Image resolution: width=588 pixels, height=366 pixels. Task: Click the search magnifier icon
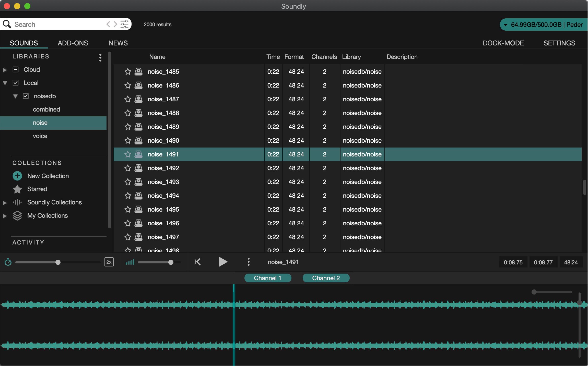(7, 24)
